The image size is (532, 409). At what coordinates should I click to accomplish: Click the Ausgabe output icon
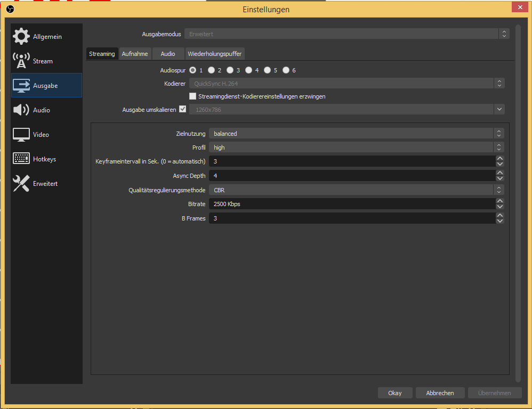21,86
